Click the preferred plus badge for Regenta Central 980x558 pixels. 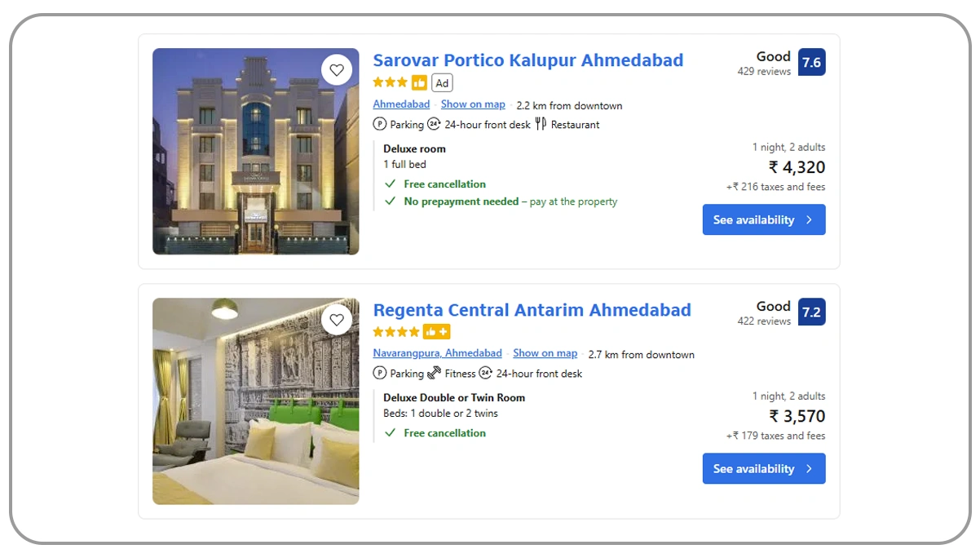pyautogui.click(x=436, y=332)
